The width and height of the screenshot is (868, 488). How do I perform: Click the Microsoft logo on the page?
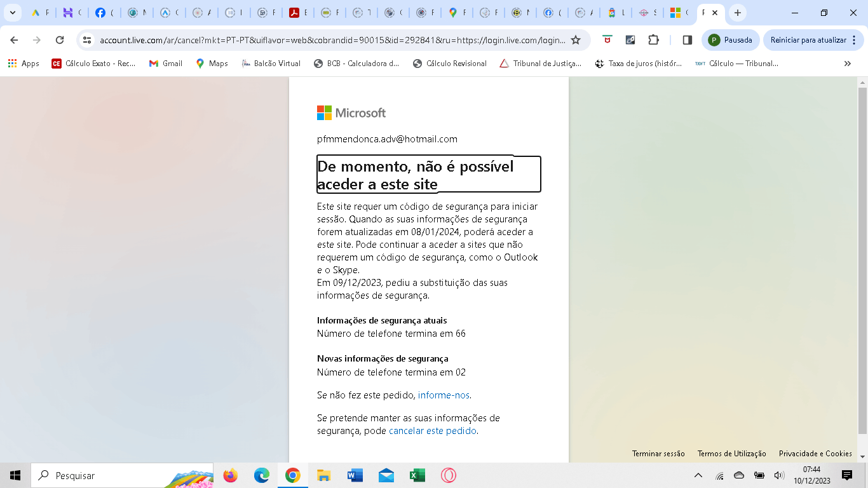click(x=351, y=112)
